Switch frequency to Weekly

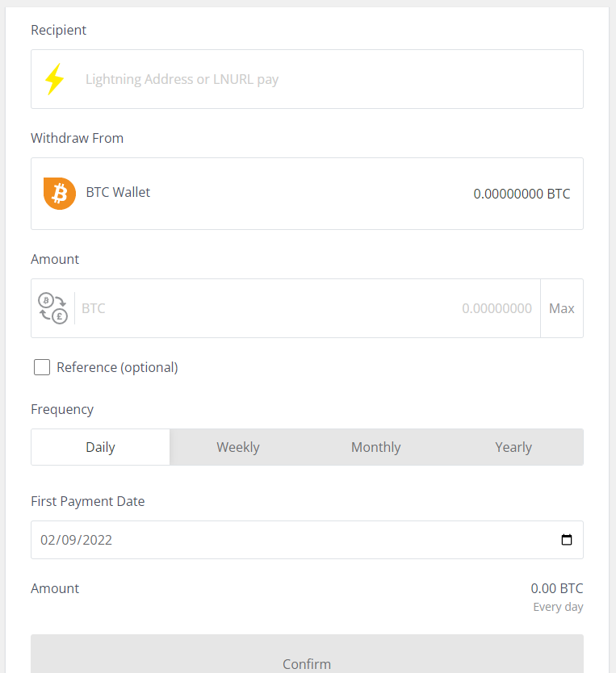[238, 447]
